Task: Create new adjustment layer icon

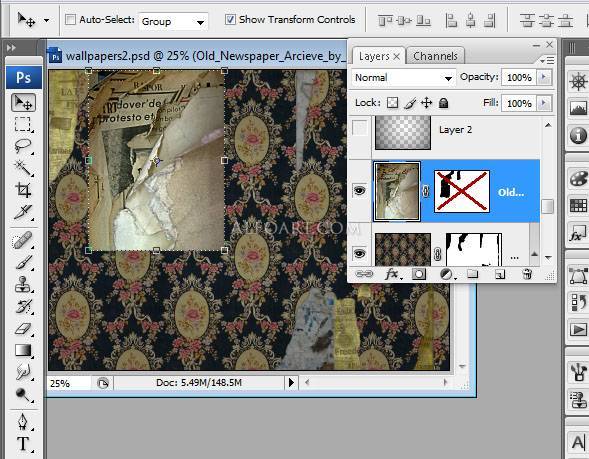Action: coord(447,274)
